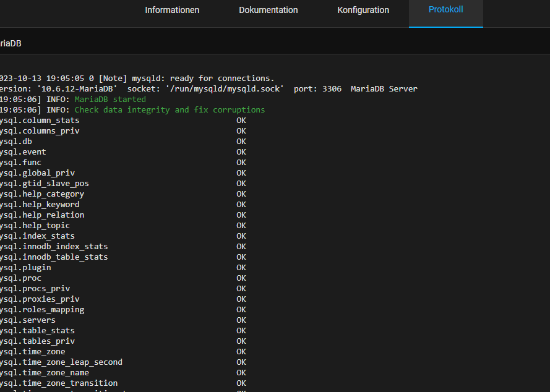Click 'Check data integrity and fix corruptions' message
Image resolution: width=550 pixels, height=392 pixels.
170,109
